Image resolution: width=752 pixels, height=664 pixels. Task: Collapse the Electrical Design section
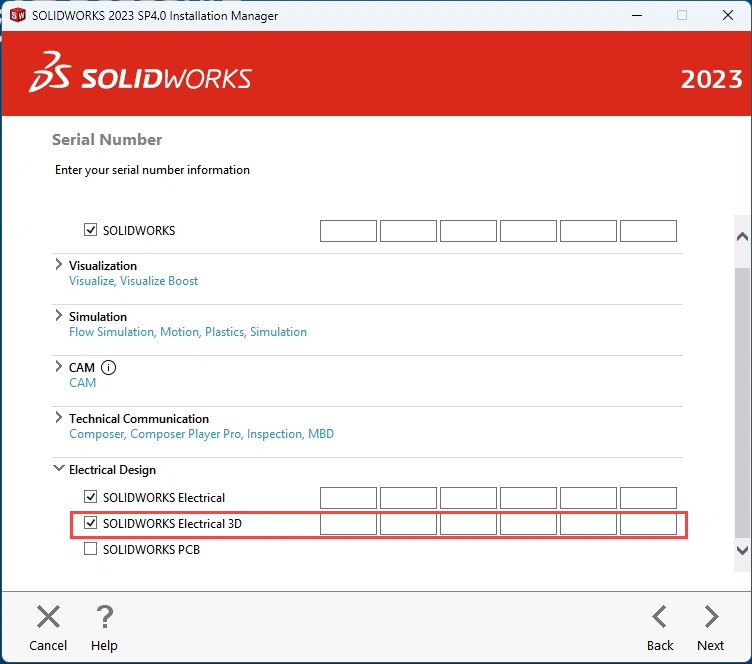59,468
